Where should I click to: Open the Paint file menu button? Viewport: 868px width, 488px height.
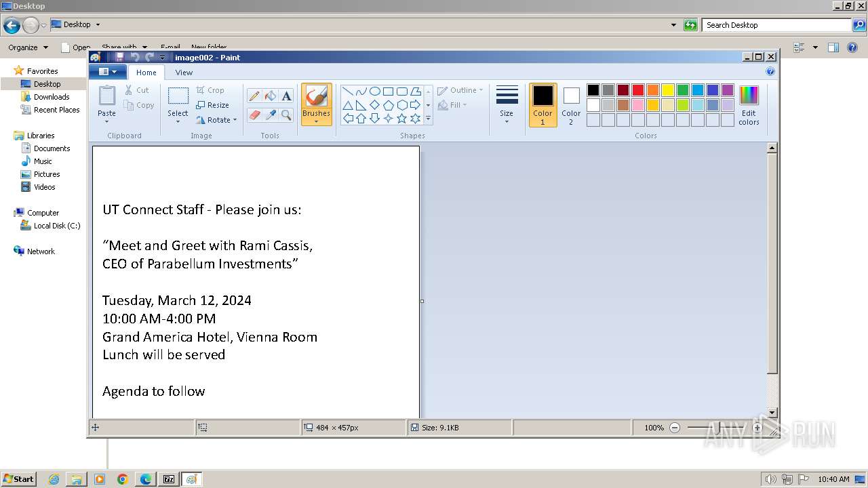108,72
